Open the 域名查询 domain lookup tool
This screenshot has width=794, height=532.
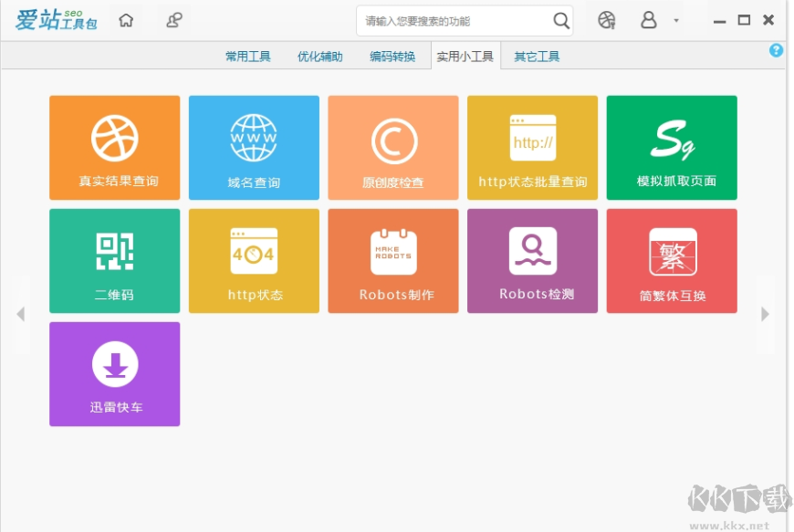point(254,147)
